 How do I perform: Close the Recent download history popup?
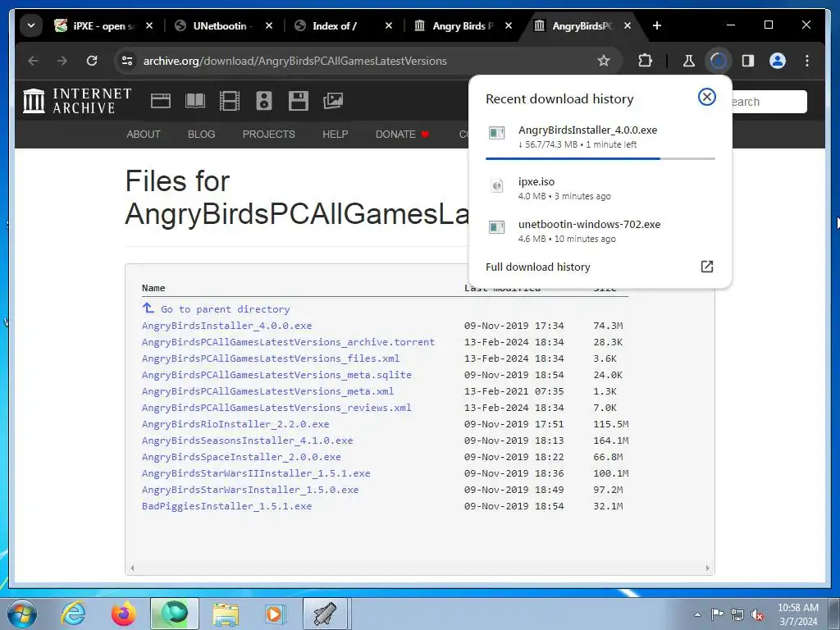706,97
